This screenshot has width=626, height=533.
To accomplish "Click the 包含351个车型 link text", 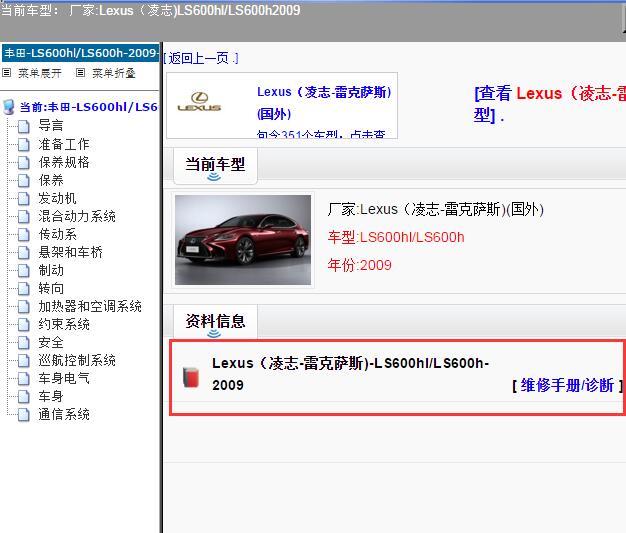I will pos(321,134).
